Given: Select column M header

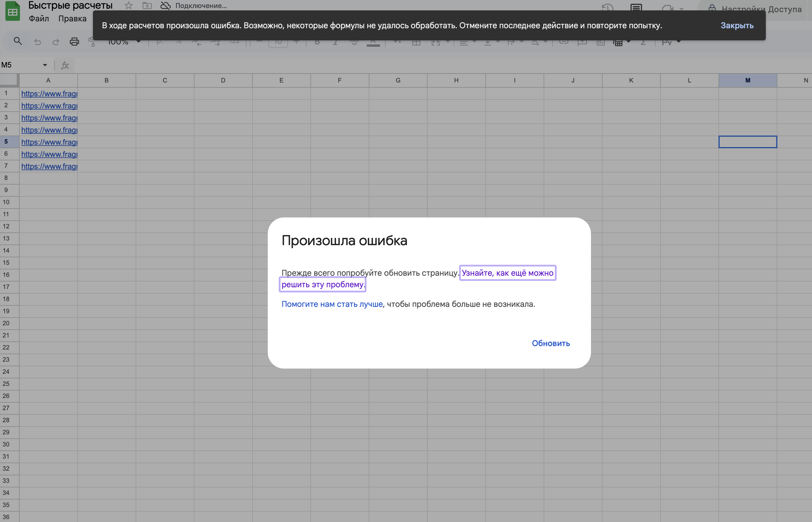Looking at the screenshot, I should [748, 80].
